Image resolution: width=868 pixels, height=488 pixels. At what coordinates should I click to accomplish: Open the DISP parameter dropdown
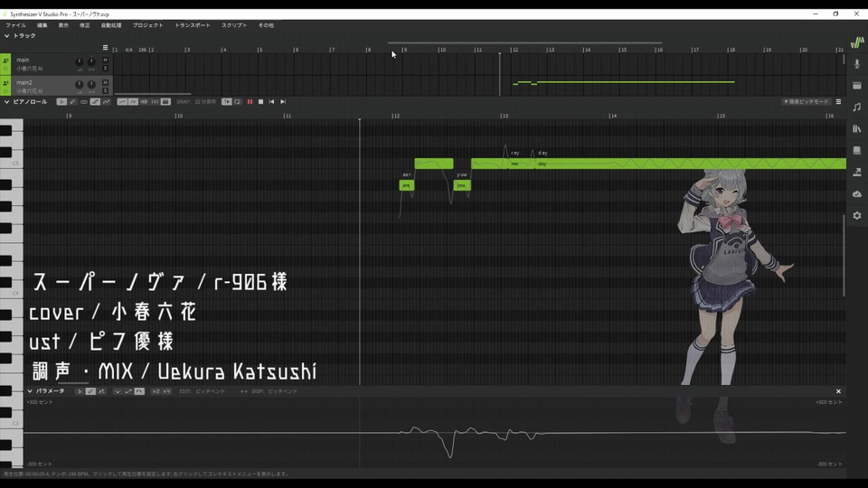pos(283,391)
